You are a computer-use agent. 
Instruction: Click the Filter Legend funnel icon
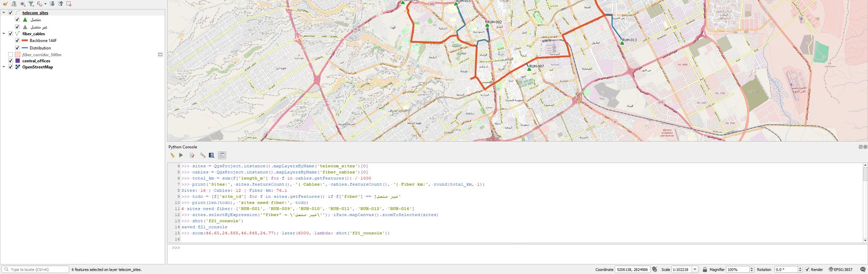click(31, 3)
